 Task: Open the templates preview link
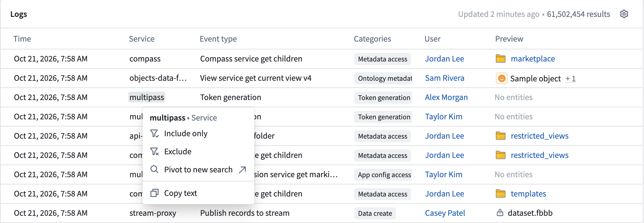[528, 194]
